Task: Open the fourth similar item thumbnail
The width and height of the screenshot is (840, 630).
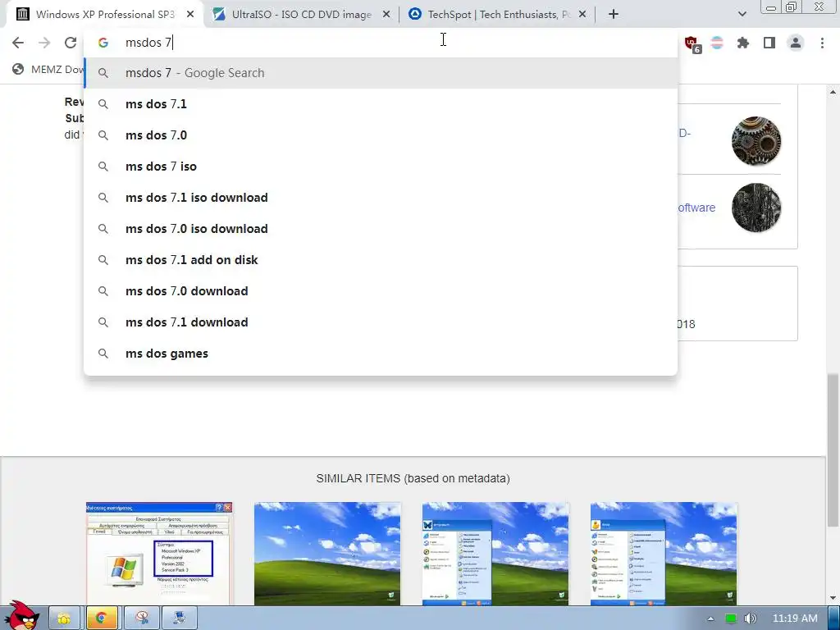Action: coord(664,554)
